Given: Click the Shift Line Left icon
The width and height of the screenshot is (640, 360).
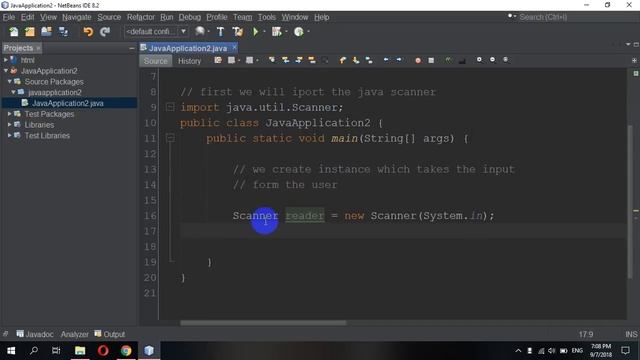Looking at the screenshot, I should (x=386, y=60).
